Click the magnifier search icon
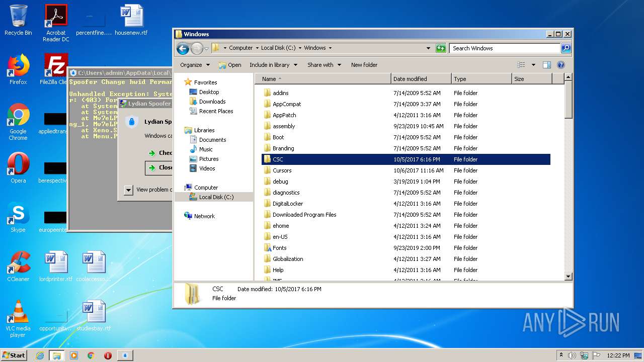Image resolution: width=644 pixels, height=362 pixels. tap(566, 48)
